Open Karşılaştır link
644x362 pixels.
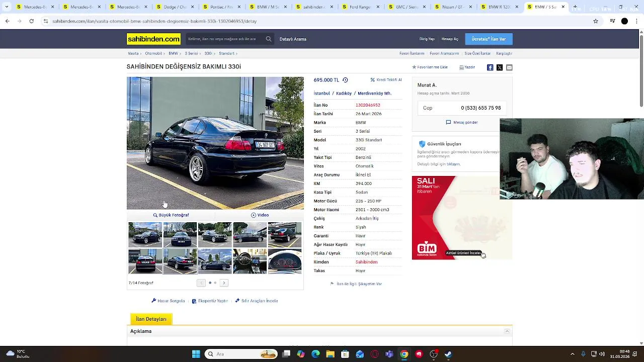click(x=504, y=53)
